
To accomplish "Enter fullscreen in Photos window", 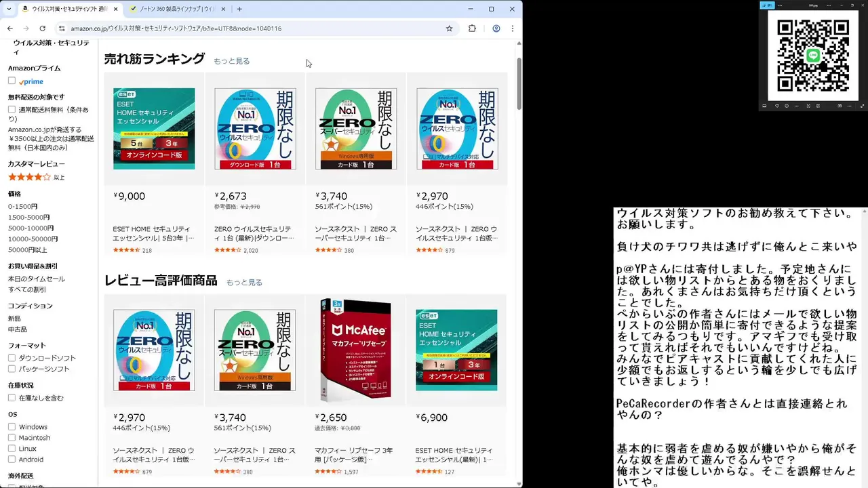I will coord(862,106).
